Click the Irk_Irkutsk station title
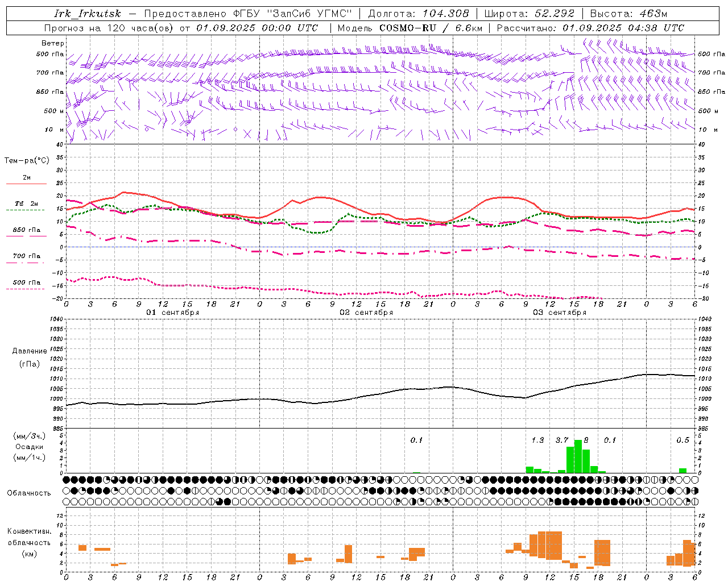The image size is (728, 582). pyautogui.click(x=88, y=14)
